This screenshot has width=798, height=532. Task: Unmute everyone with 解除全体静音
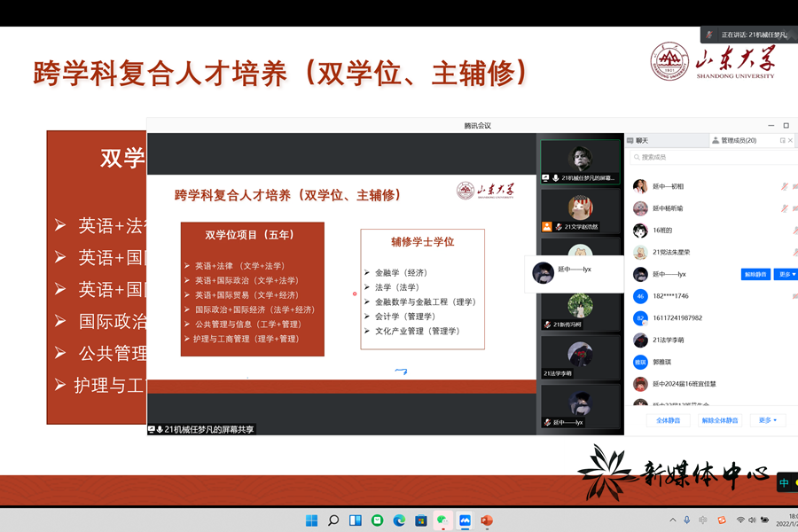719,420
